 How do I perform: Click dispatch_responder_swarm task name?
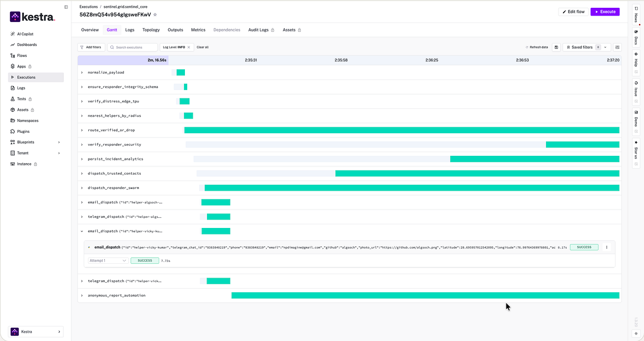click(x=113, y=188)
